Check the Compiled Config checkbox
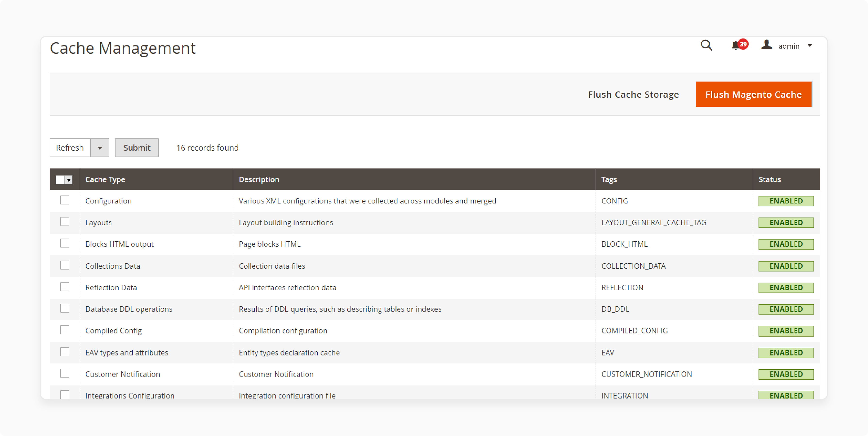This screenshot has height=436, width=868. (x=65, y=330)
